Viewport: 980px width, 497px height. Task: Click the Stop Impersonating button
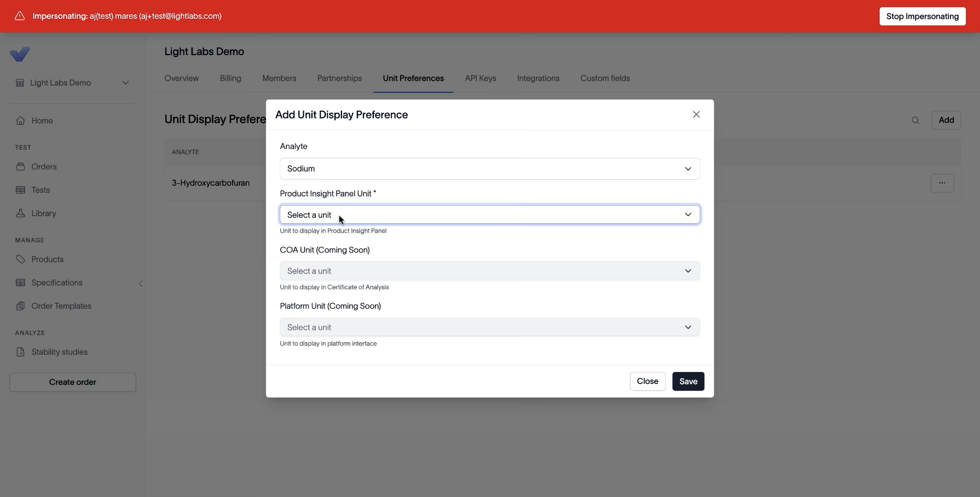coord(922,16)
